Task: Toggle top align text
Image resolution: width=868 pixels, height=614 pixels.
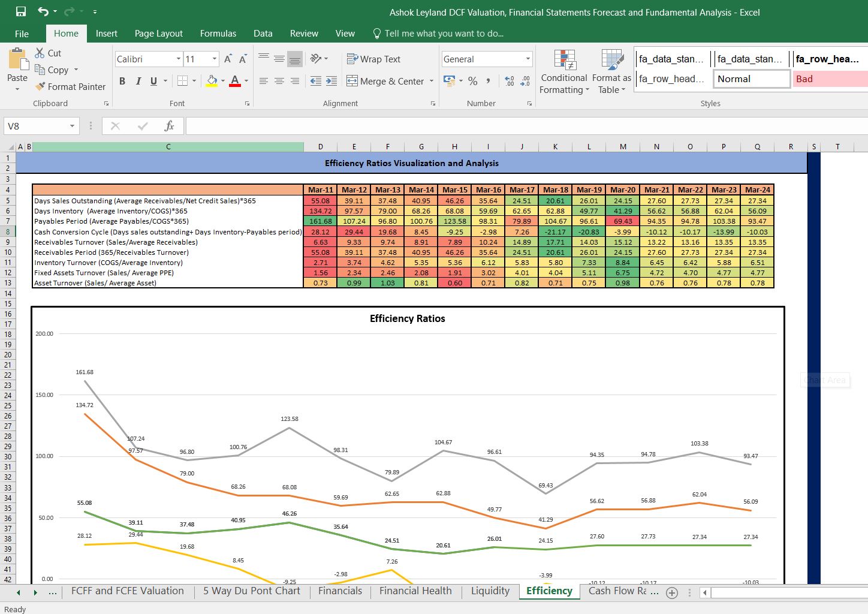Action: [x=264, y=59]
